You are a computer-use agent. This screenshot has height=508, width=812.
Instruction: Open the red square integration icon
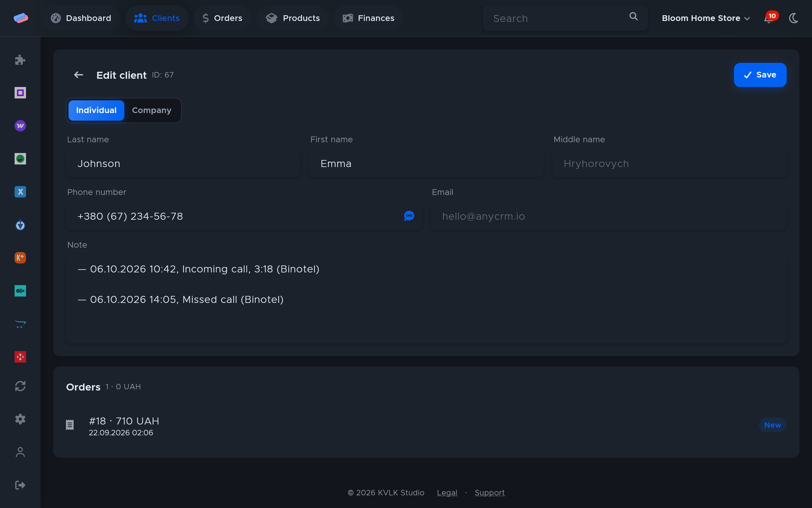coord(20,357)
